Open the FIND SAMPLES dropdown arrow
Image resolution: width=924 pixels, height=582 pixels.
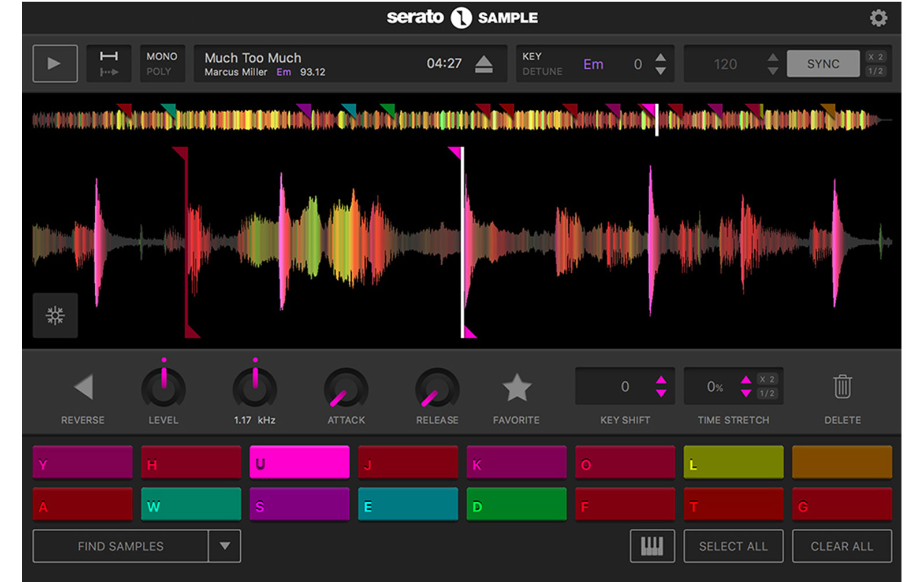pos(225,546)
